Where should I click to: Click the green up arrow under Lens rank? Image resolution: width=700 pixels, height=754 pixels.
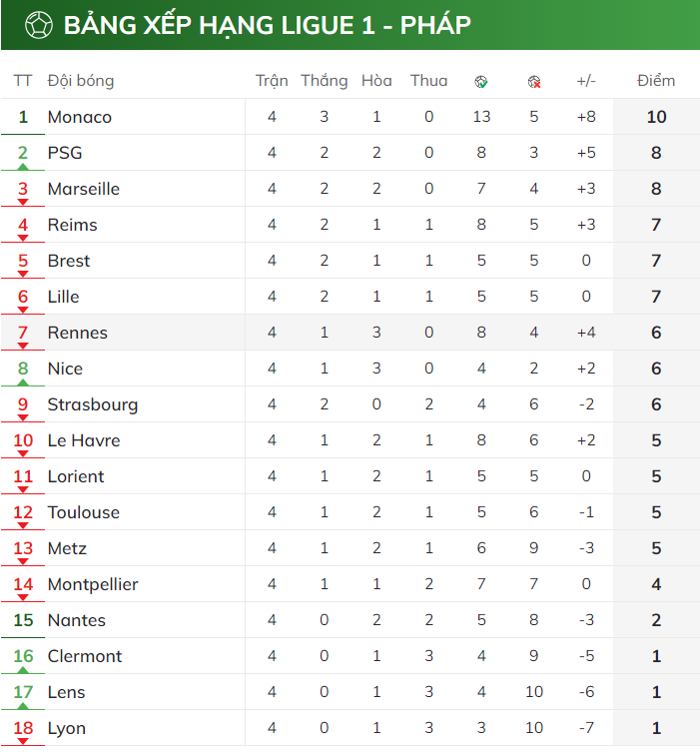[23, 706]
